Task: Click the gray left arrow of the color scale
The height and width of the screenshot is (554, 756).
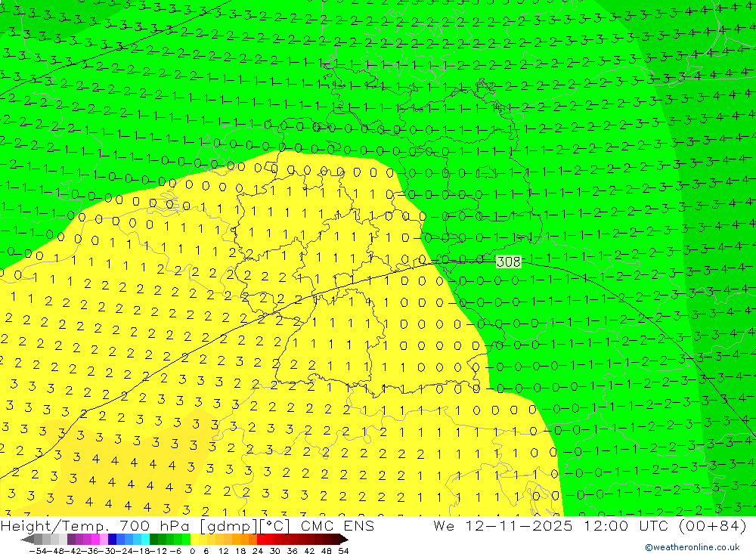Action: pyautogui.click(x=28, y=540)
